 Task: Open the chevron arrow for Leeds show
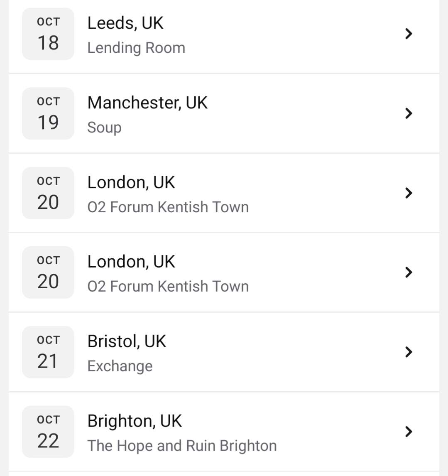[409, 34]
